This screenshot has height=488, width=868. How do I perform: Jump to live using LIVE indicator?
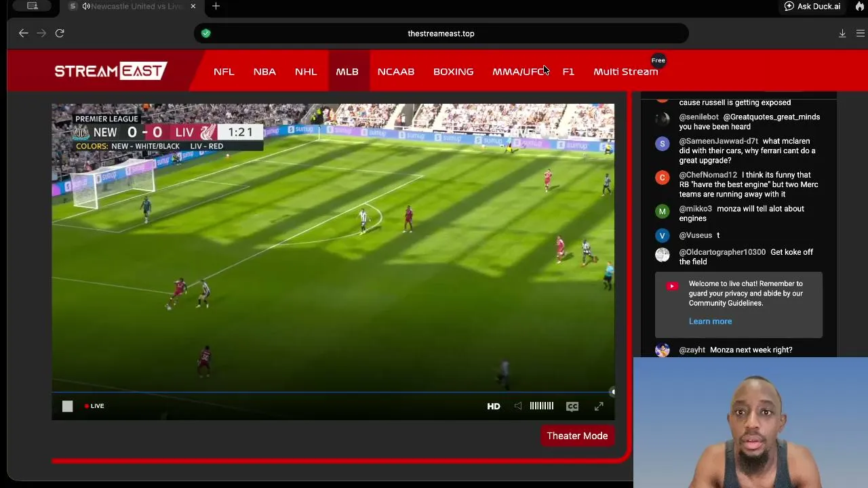tap(94, 406)
